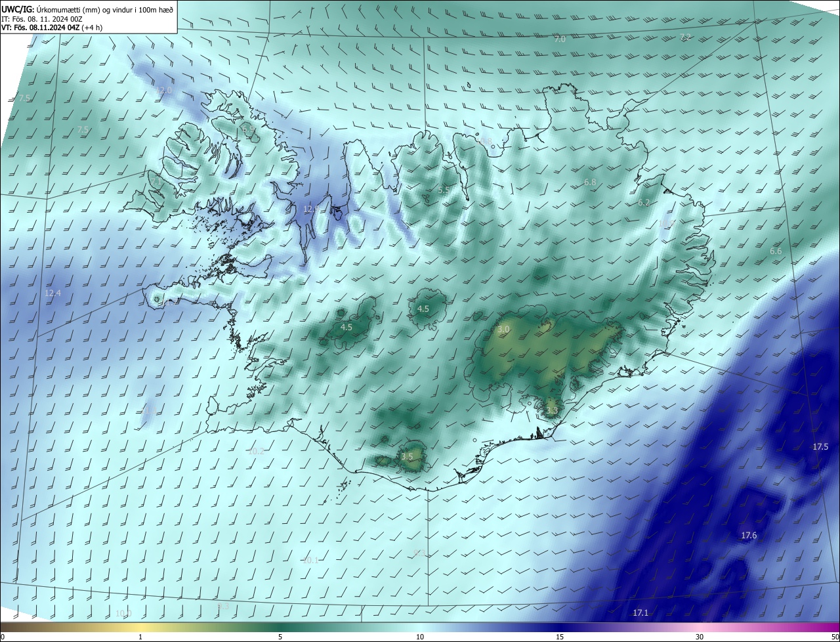Click the 12.0 value northwest of the Westfjords
840x642 pixels.
click(x=163, y=90)
